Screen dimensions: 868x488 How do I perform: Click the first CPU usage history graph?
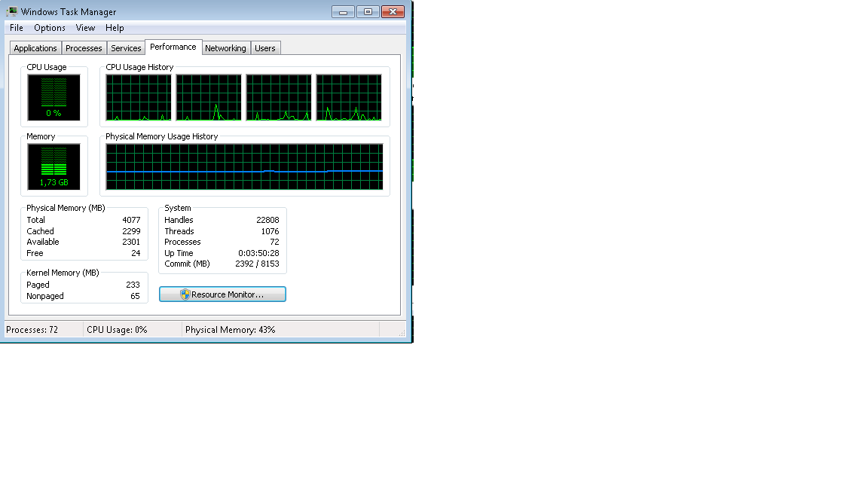[x=139, y=97]
